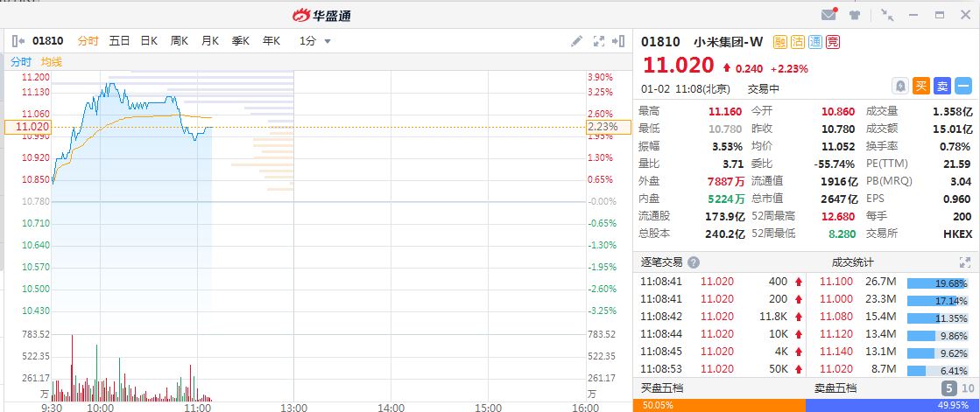Screen dimensions: 980x412
Task: Click the orange 50.05% buy ratio bar
Action: tap(718, 405)
